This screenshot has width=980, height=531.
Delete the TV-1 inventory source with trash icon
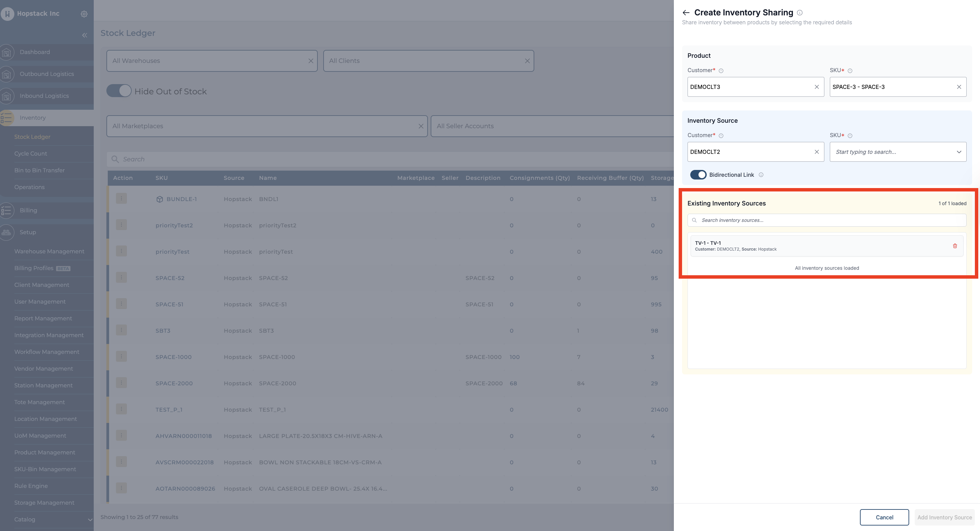click(x=954, y=246)
